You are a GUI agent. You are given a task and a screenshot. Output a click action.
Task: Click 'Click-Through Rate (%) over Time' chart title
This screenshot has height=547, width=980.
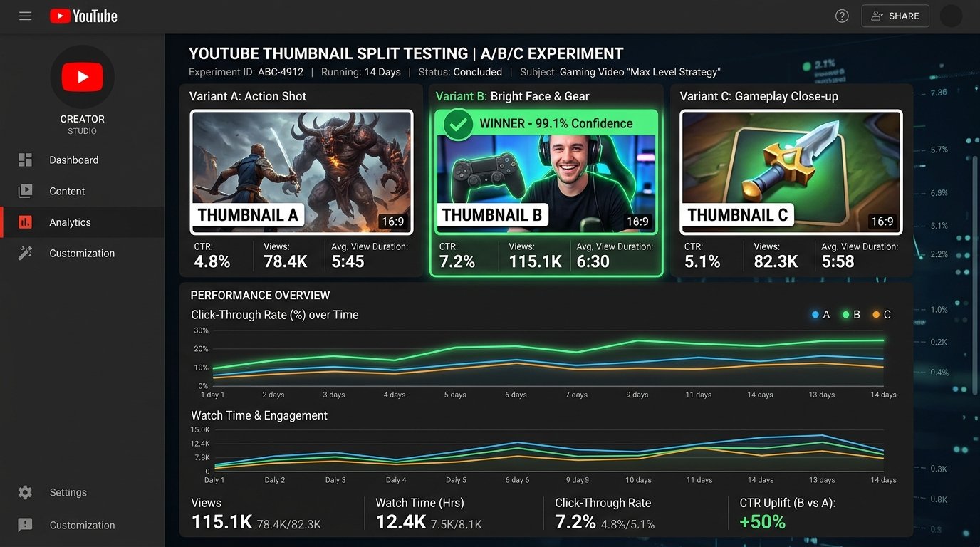coord(275,315)
